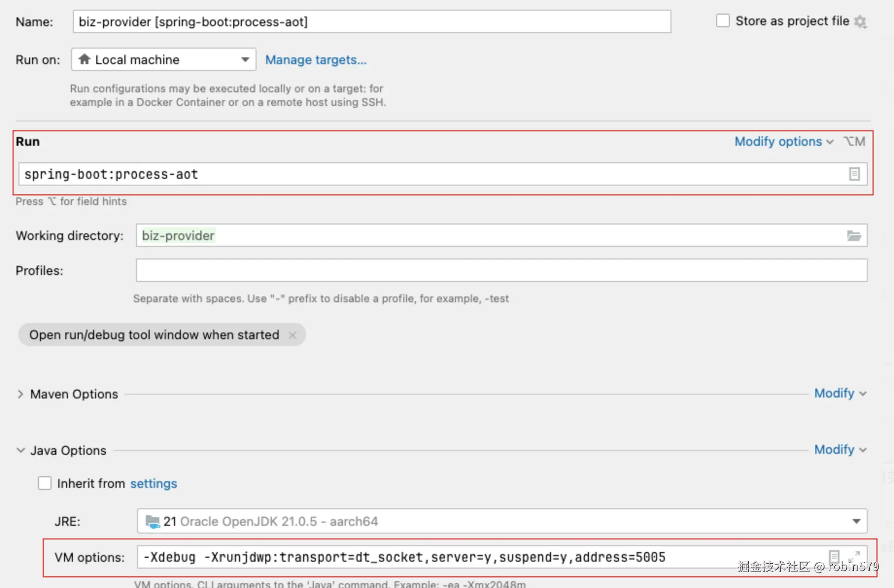Enable Store as project file checkbox
This screenshot has width=894, height=588.
click(722, 21)
